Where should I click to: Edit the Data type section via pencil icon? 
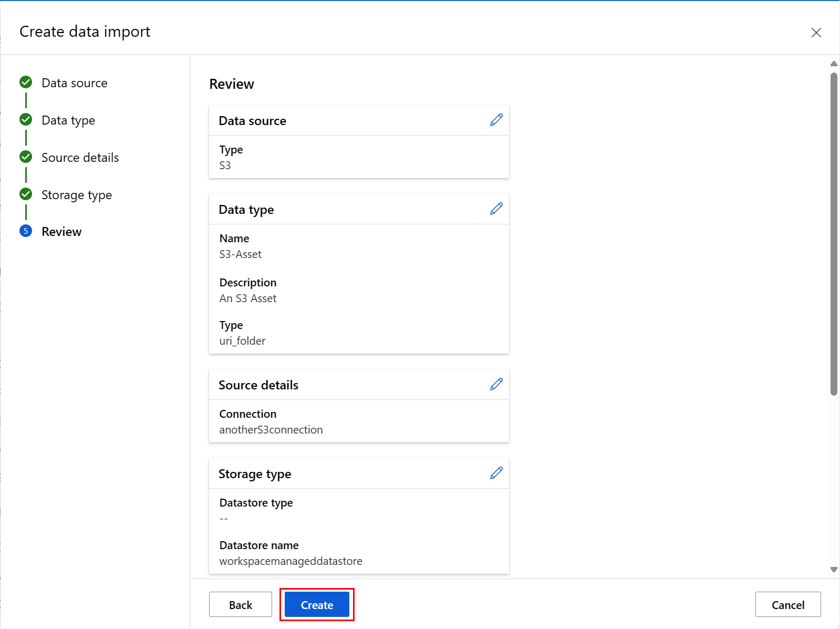coord(496,209)
